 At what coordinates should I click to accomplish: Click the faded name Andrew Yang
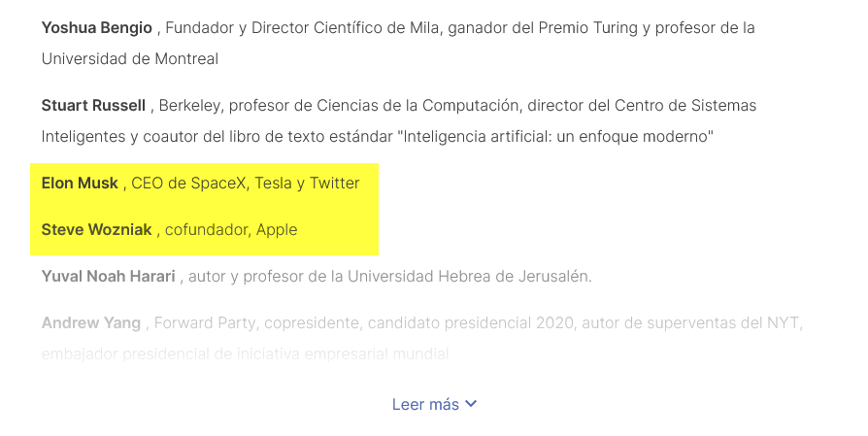pyautogui.click(x=92, y=322)
